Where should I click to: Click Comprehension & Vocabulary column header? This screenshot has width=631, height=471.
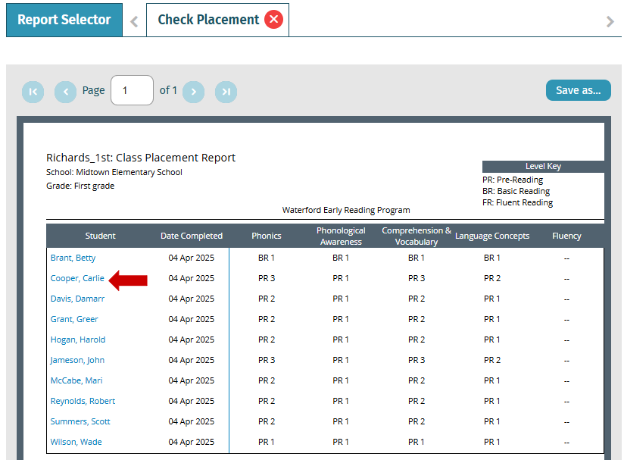click(417, 236)
